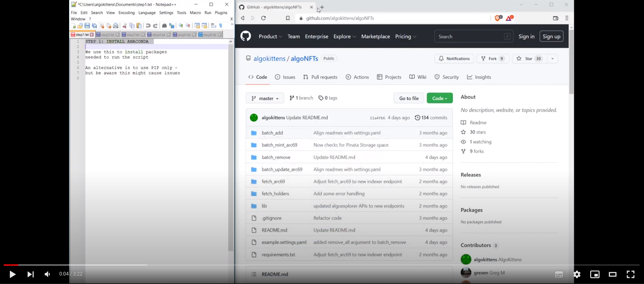Open Notepad++ Macro menu
644x284 pixels.
tap(195, 13)
